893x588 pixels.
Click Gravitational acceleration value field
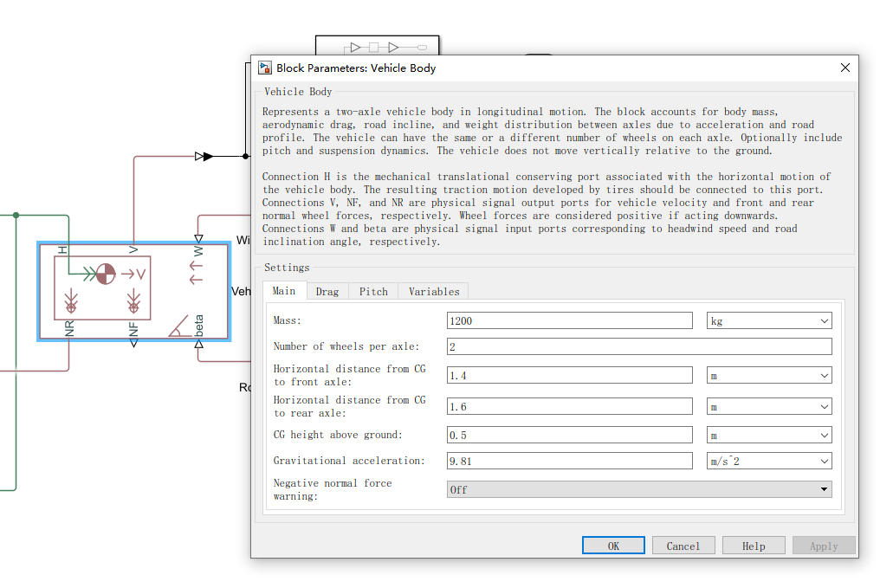pos(570,461)
